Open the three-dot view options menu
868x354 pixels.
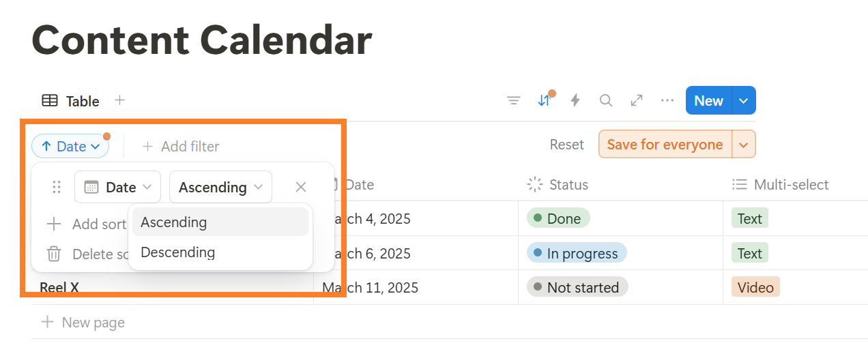tap(667, 101)
